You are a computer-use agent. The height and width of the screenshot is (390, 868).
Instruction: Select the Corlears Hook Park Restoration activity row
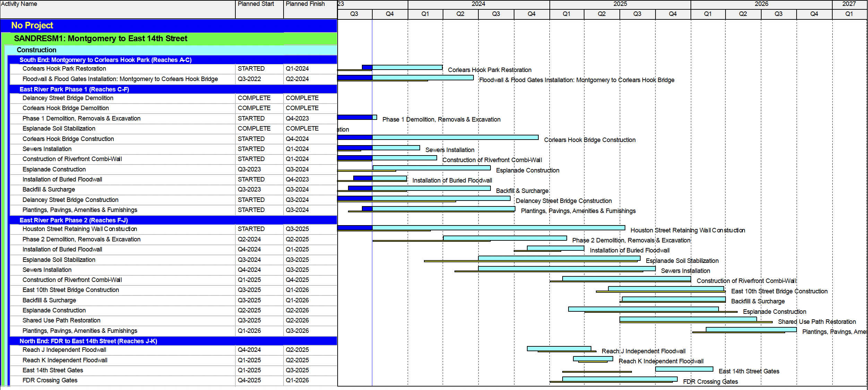coord(173,69)
